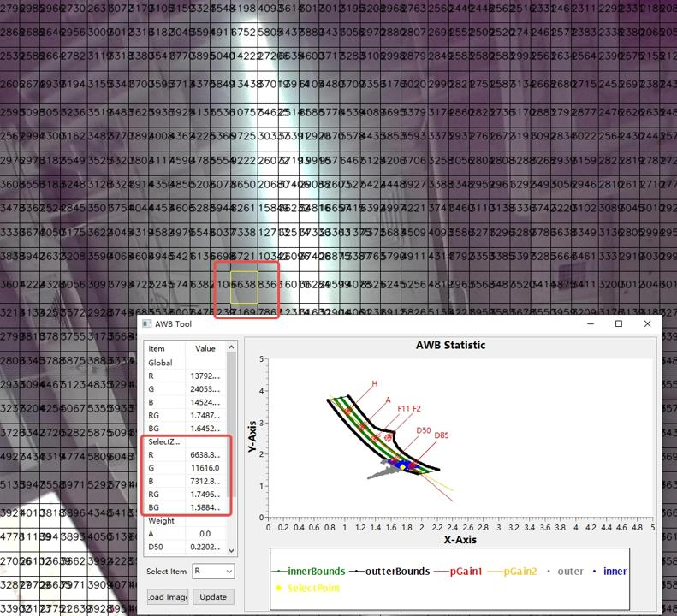Click the Value column header

(205, 348)
